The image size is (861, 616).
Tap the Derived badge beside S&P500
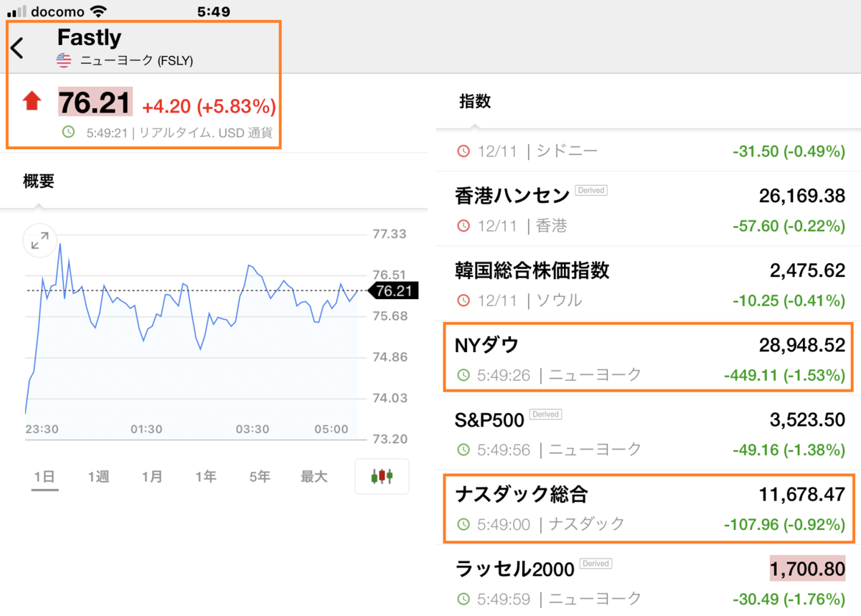point(545,414)
